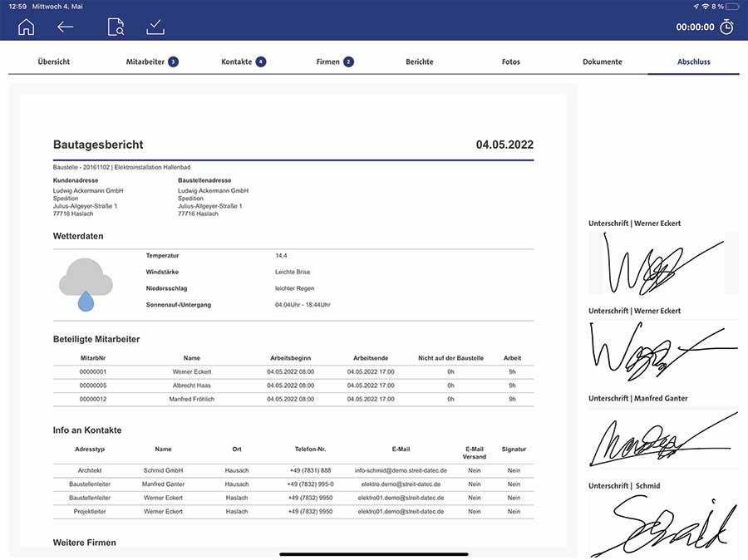Start the stopwatch timer icon

pyautogui.click(x=727, y=27)
